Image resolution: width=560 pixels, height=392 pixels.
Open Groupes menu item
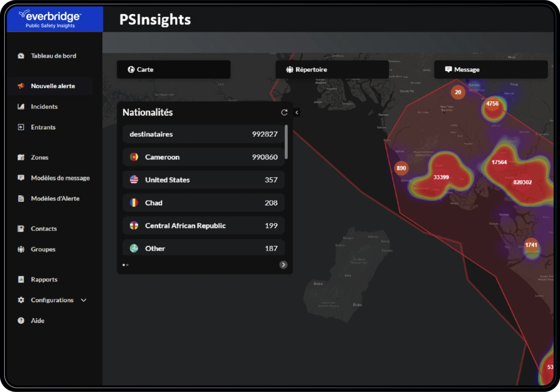(x=43, y=249)
